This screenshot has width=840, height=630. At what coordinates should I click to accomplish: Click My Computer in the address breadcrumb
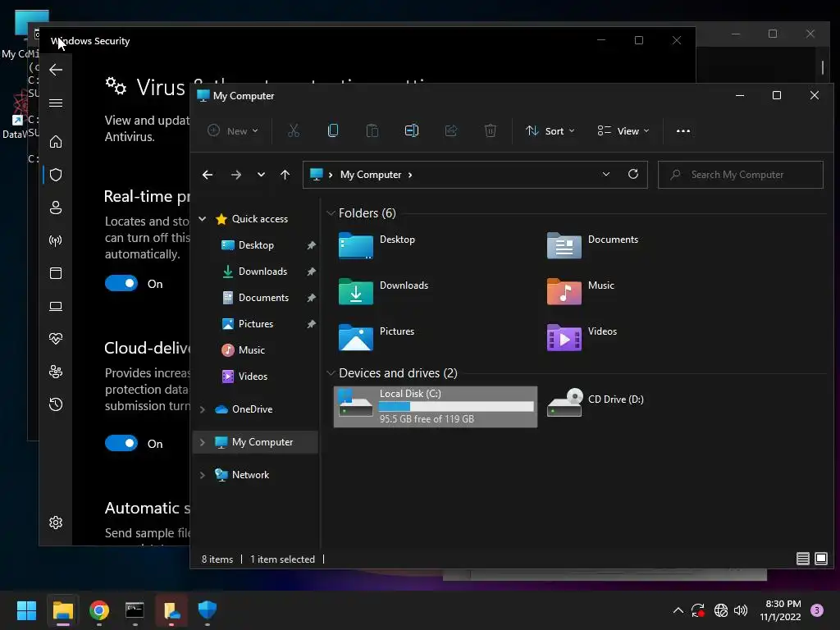point(371,175)
